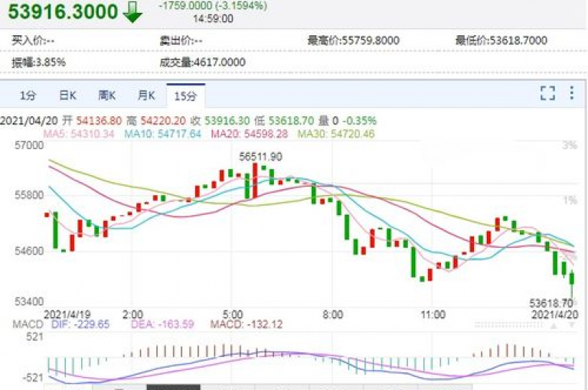Viewport: 588px width, 390px height.
Task: Select the 周K weekly chart tab
Action: click(107, 96)
